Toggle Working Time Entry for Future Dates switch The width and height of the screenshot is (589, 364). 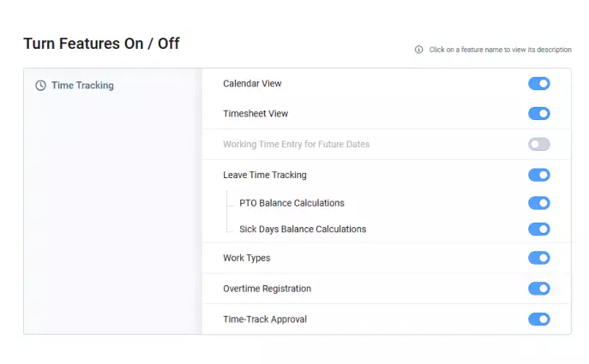[x=538, y=145]
